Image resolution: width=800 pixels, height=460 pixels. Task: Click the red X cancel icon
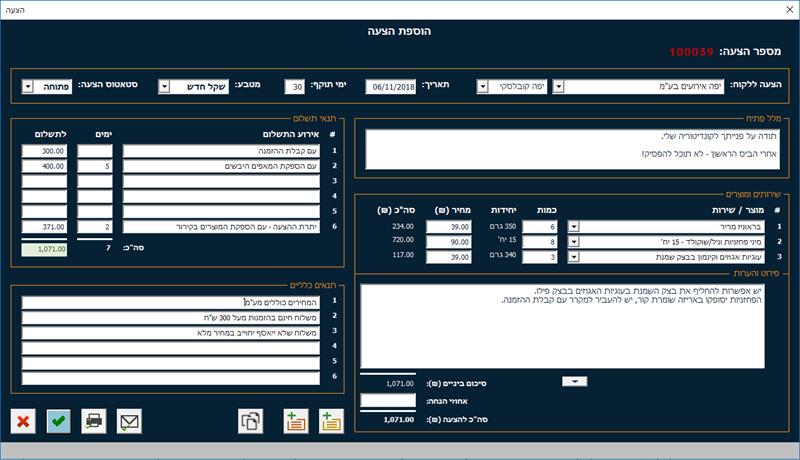(23, 421)
